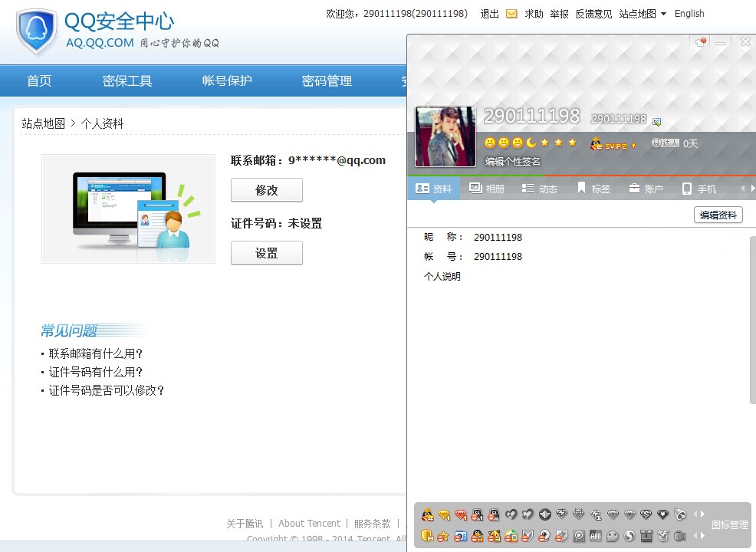Viewport: 756px width, 552px height.
Task: Open 帐号保护 in the navigation bar
Action: pos(227,80)
